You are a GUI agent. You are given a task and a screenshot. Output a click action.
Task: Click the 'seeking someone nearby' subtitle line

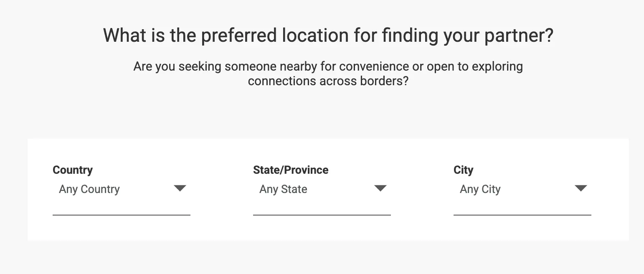coord(328,66)
